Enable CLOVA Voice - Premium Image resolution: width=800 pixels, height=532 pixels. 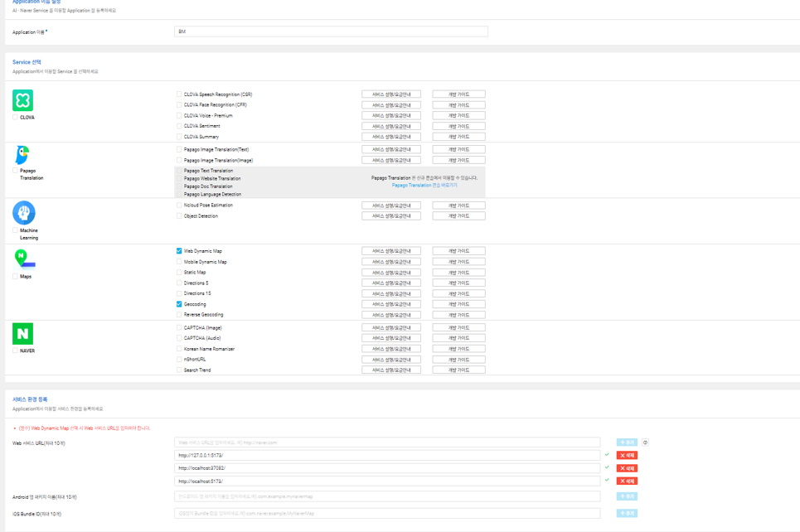point(179,116)
